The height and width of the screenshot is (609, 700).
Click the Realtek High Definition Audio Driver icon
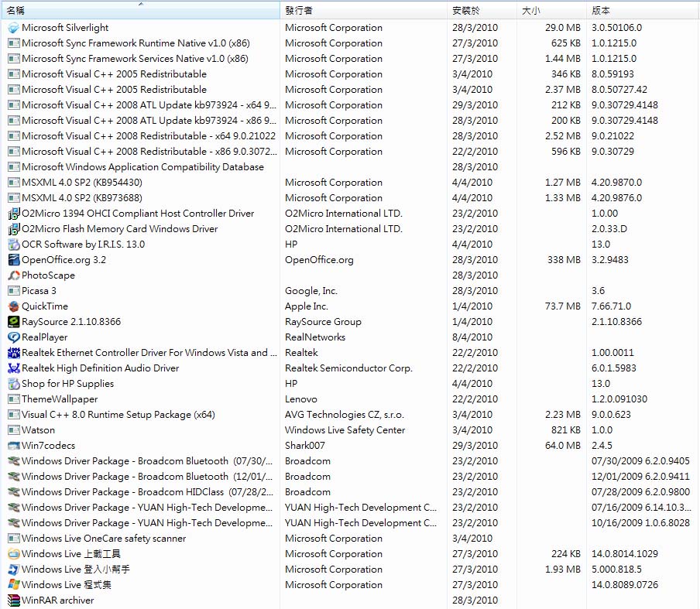pyautogui.click(x=13, y=368)
